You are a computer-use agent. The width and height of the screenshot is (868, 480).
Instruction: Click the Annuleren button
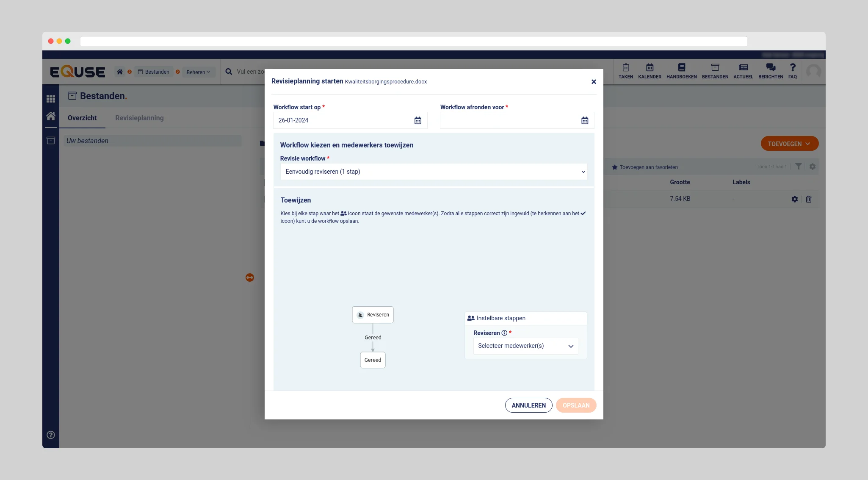[x=528, y=405]
